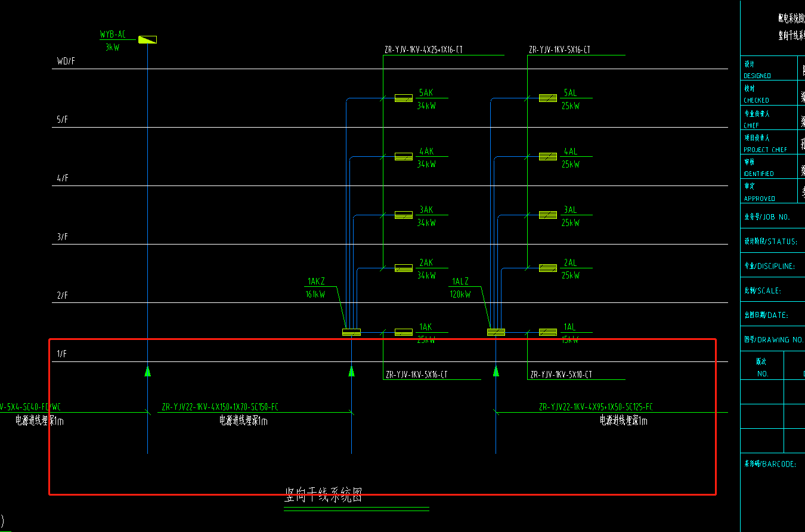Viewport: 805px width, 532px height.
Task: Select the 3AK distribution box symbol
Action: click(x=404, y=215)
